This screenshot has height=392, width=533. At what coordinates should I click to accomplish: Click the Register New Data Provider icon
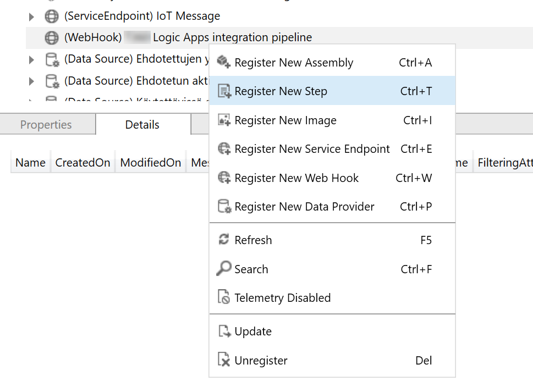click(x=224, y=207)
